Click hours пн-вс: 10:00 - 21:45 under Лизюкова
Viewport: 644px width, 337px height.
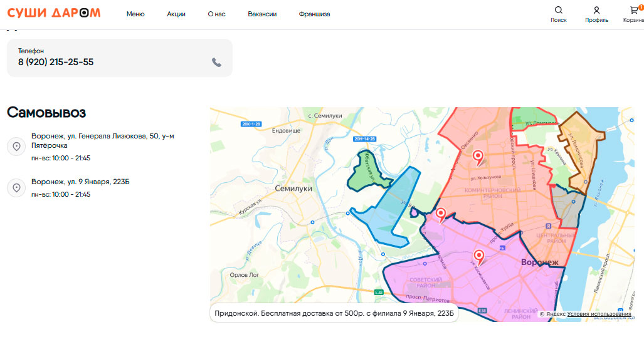[61, 158]
